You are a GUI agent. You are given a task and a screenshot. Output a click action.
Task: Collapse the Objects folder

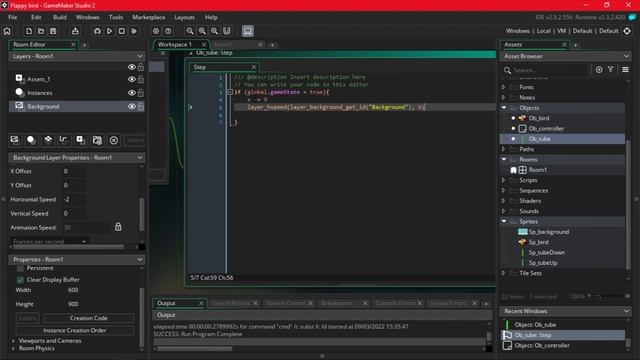(504, 108)
